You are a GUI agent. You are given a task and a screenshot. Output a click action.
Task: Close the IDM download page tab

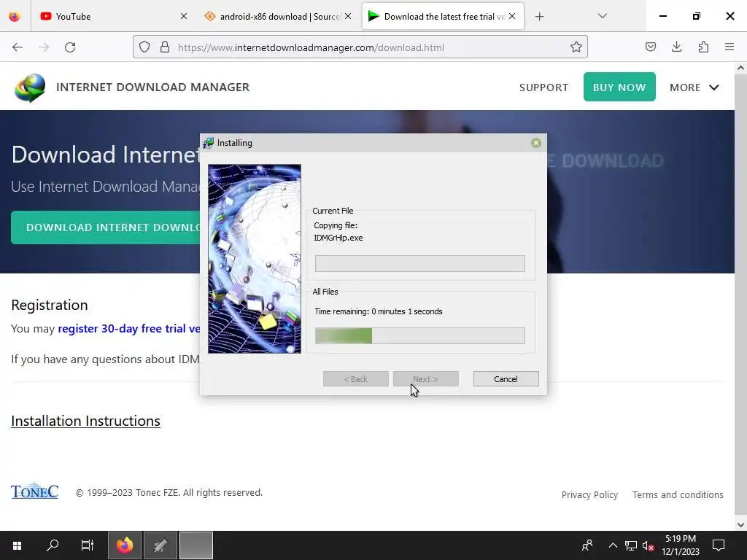512,16
